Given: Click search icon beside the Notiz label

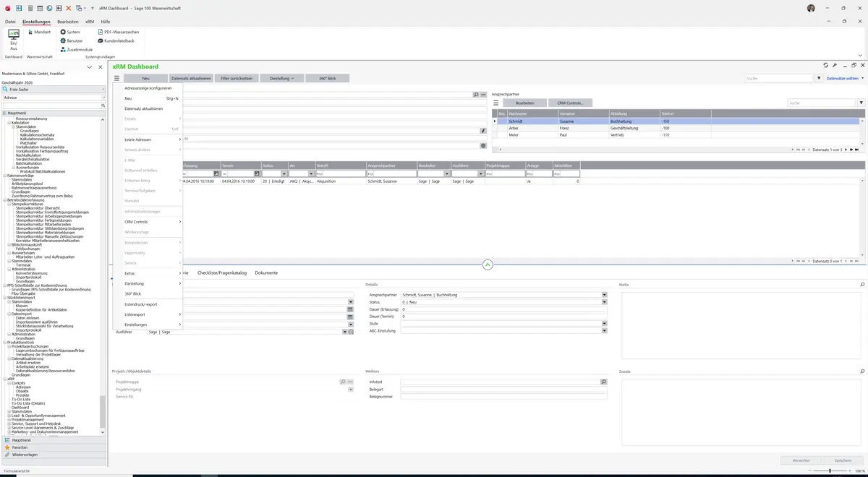Looking at the screenshot, I should point(862,285).
